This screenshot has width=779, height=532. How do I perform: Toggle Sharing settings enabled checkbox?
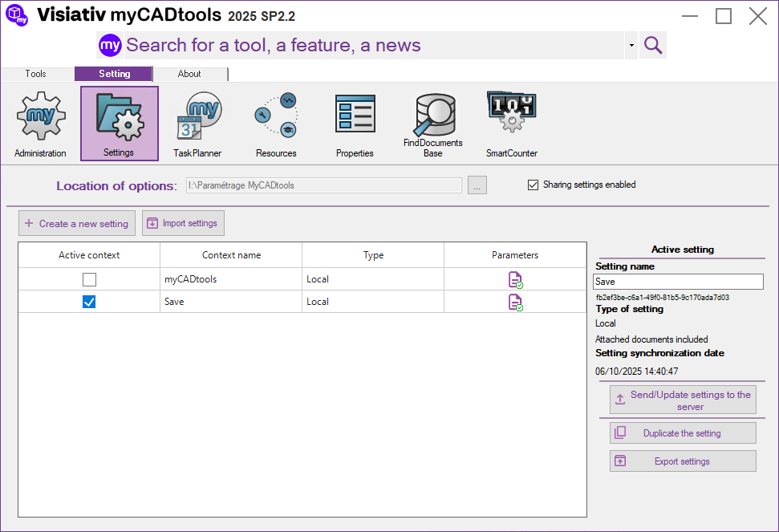pos(533,185)
